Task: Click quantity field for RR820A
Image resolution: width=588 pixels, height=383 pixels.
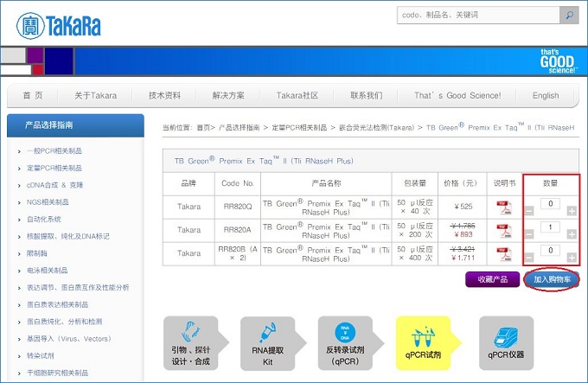Action: pos(550,227)
